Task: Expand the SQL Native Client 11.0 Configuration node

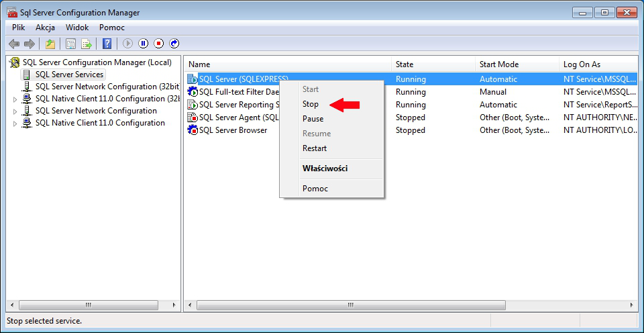Action: pyautogui.click(x=15, y=124)
